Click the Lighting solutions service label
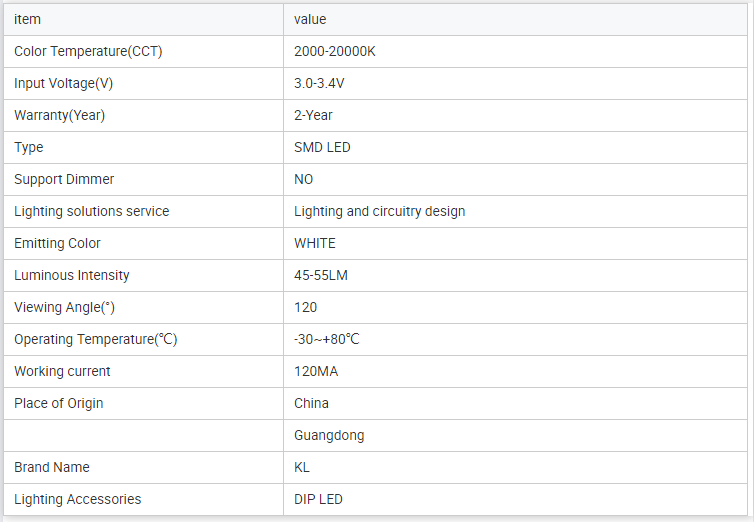Screen dimensions: 754x522 click(92, 211)
